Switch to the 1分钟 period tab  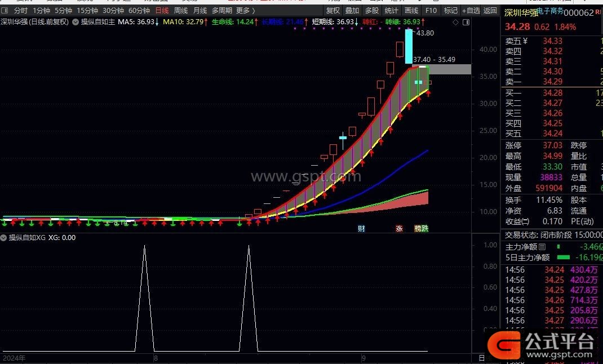tap(42, 10)
